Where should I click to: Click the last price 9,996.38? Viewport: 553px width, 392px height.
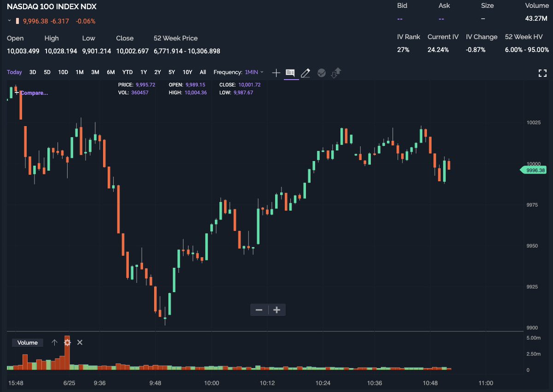click(x=36, y=21)
